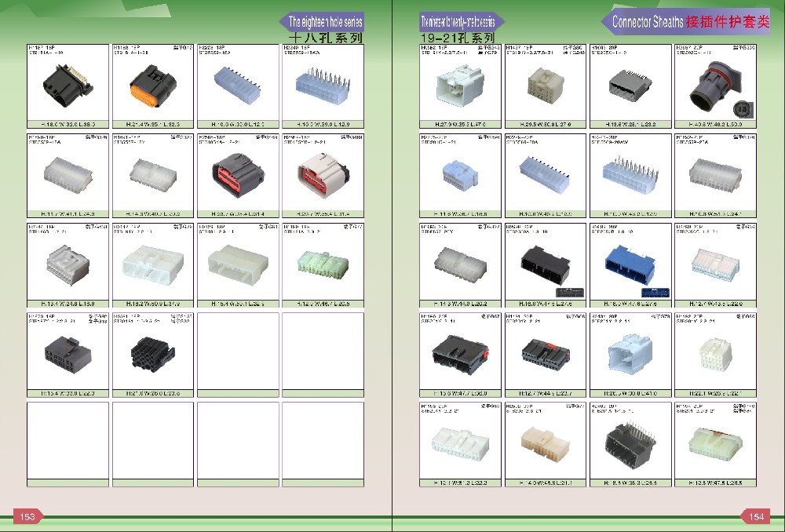Click the black connector with gold pins
Screen dimensions: 785x532
68,86
